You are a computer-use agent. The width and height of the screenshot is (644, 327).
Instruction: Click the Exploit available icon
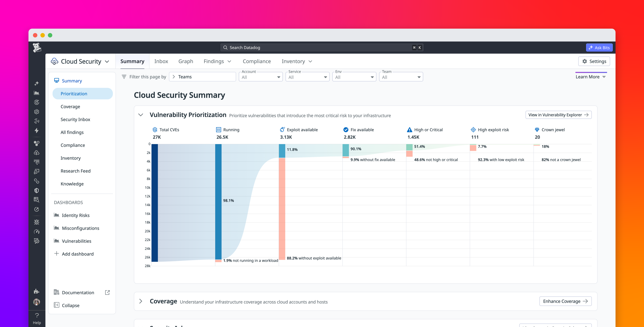pyautogui.click(x=282, y=129)
